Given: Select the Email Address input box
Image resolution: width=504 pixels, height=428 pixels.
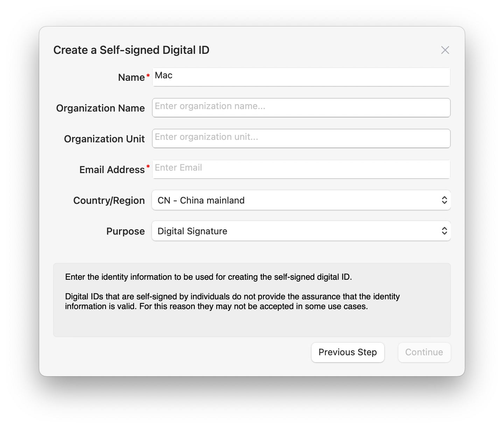Looking at the screenshot, I should [x=301, y=169].
